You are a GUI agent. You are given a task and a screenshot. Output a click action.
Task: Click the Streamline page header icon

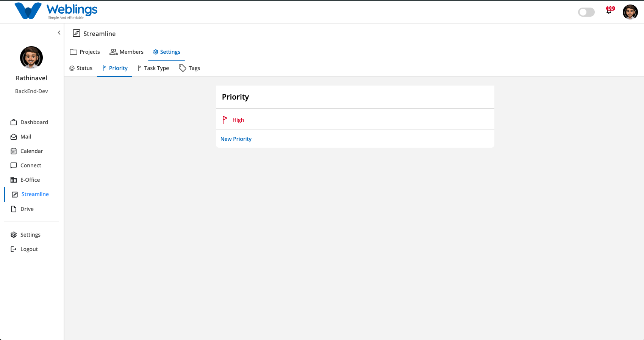click(x=77, y=33)
